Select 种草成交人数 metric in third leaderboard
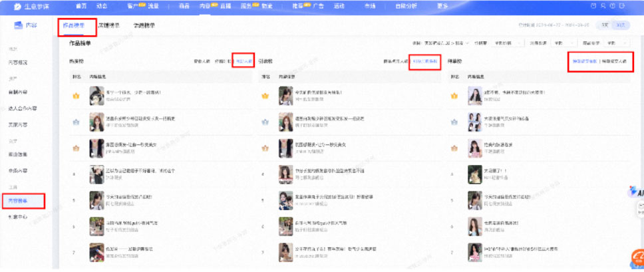The image size is (644, 272). pos(614,61)
